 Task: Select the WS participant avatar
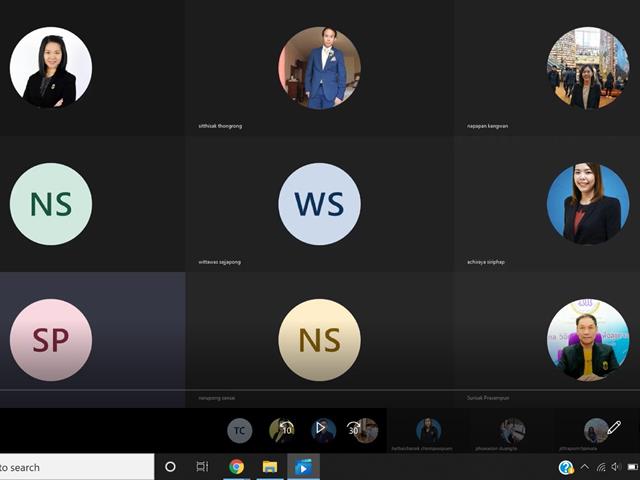[x=320, y=204]
